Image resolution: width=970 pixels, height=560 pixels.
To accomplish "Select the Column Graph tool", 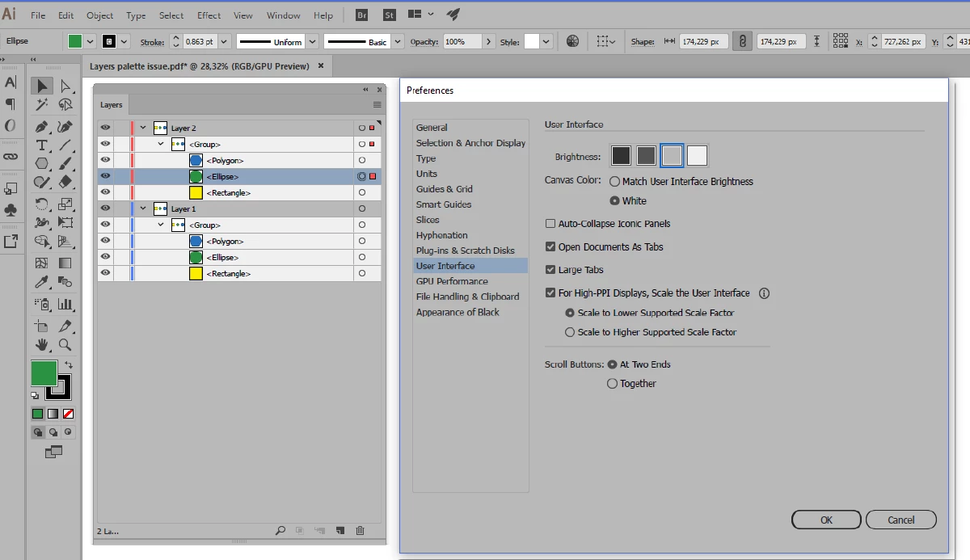I will (65, 305).
